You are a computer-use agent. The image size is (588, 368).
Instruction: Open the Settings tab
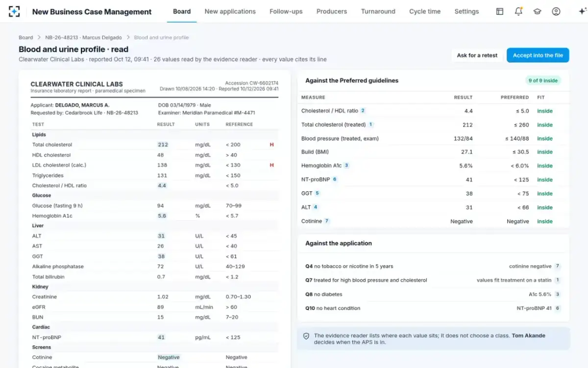(x=466, y=11)
